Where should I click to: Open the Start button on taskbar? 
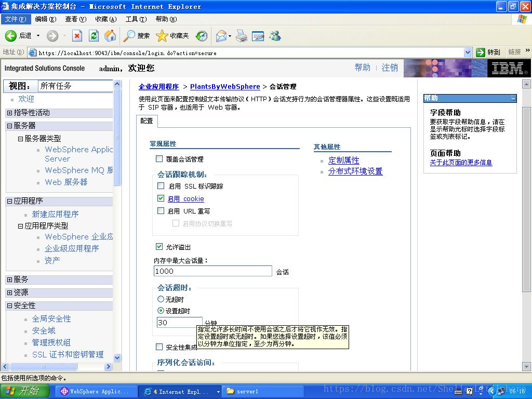click(24, 391)
